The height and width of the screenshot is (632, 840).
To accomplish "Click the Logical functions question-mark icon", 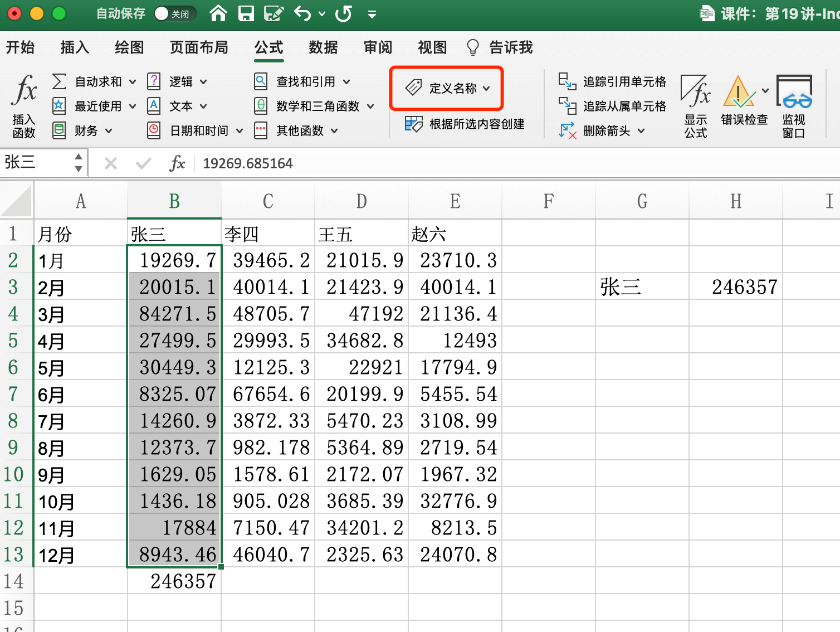I will [x=154, y=81].
